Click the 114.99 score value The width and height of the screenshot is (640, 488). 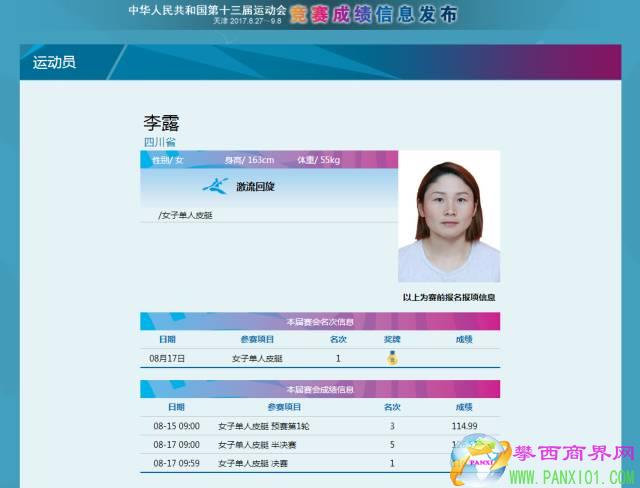463,426
